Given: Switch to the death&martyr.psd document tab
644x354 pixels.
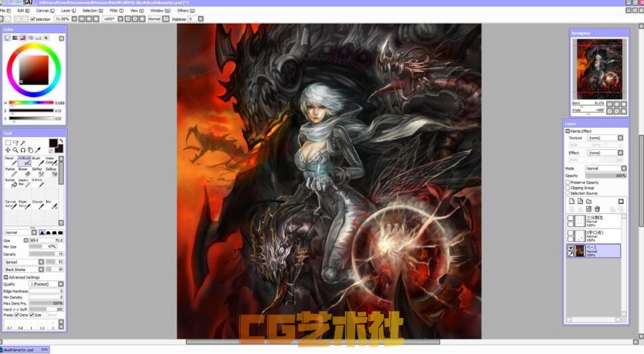Looking at the screenshot, I should click(x=25, y=350).
